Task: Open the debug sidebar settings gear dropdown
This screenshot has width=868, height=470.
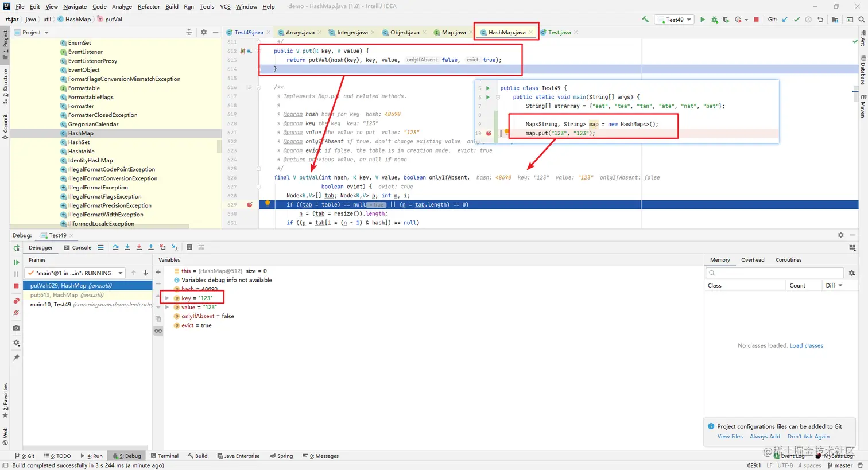Action: 16,343
